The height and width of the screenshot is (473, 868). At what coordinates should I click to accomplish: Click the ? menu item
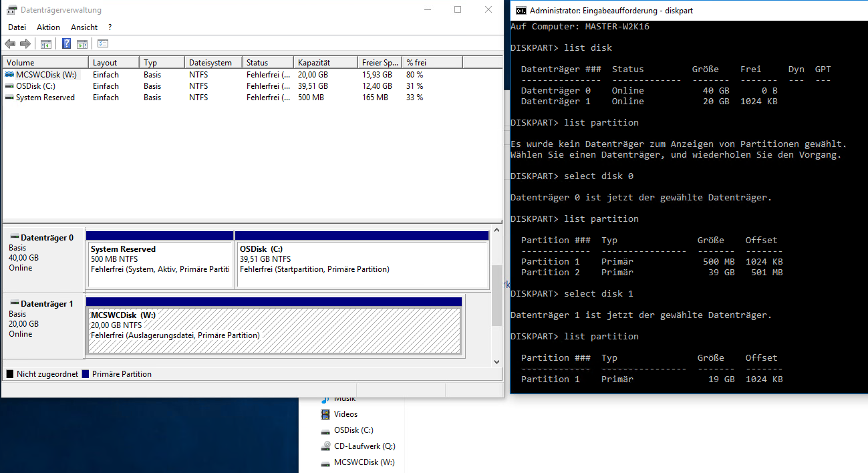[x=108, y=27]
